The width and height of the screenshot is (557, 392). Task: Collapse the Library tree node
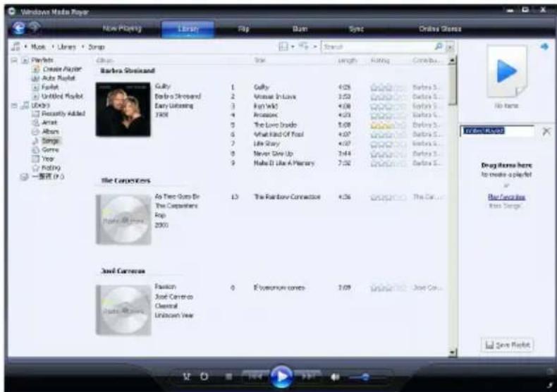14,105
